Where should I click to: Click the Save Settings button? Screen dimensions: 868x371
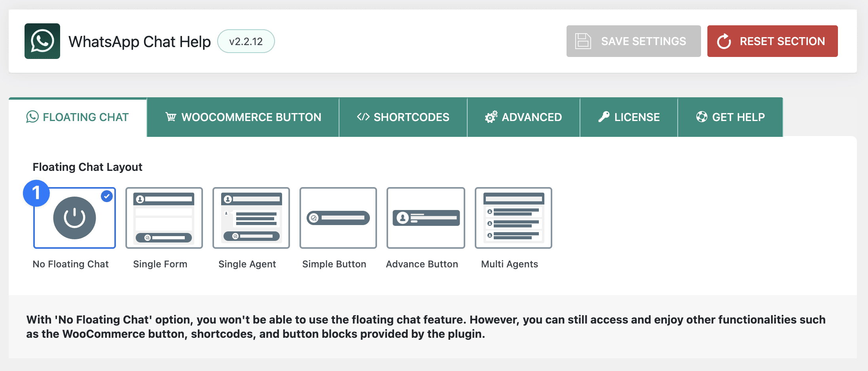point(633,41)
